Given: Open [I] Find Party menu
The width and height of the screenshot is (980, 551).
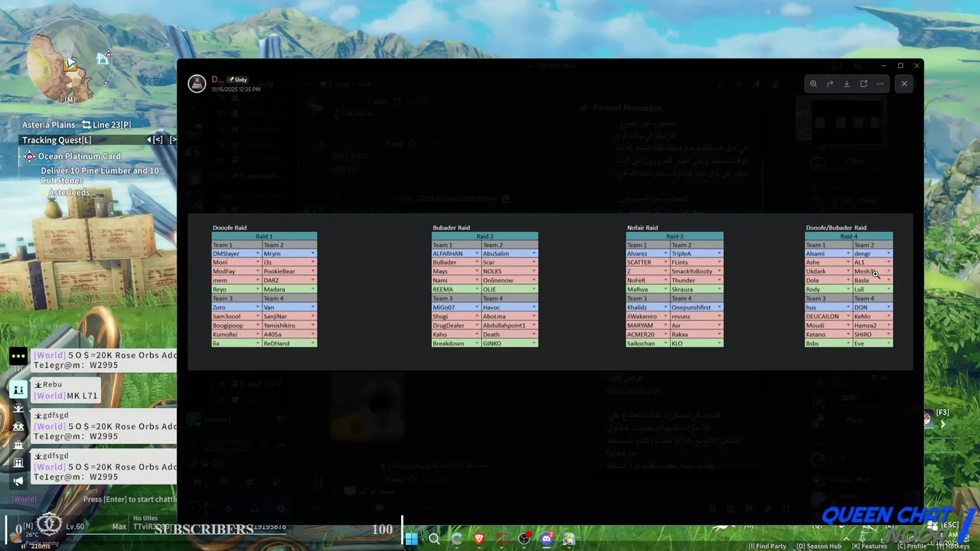Looking at the screenshot, I should [767, 546].
